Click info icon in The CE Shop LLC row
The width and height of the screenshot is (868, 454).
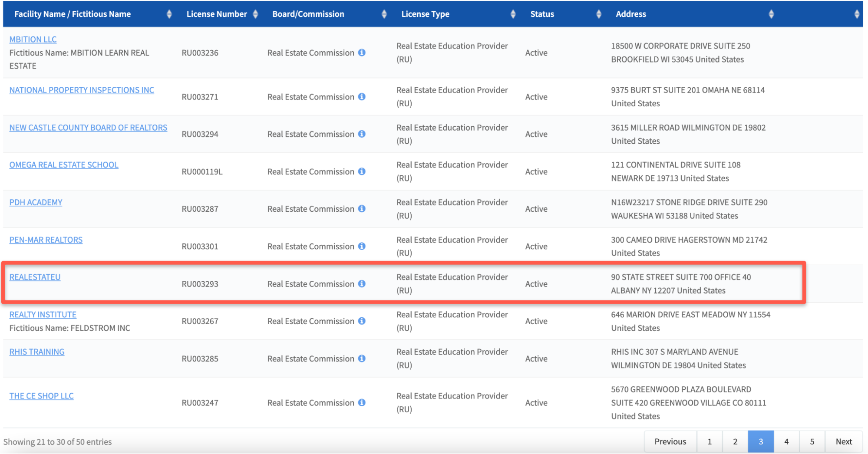pyautogui.click(x=362, y=402)
